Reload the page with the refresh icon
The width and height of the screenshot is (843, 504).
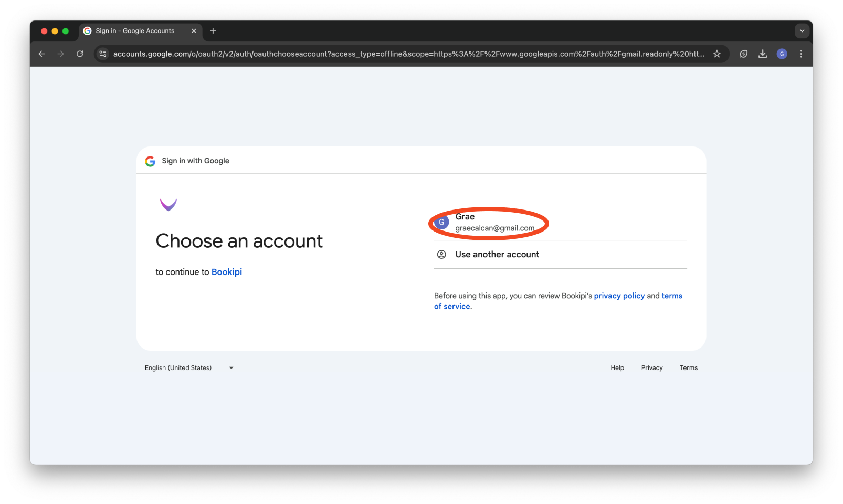(80, 54)
